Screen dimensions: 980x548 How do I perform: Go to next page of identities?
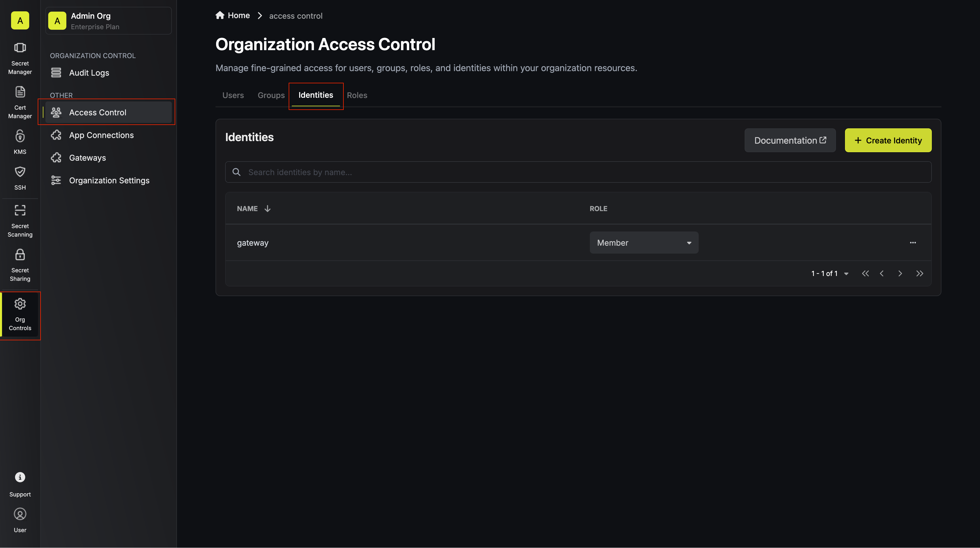click(900, 274)
